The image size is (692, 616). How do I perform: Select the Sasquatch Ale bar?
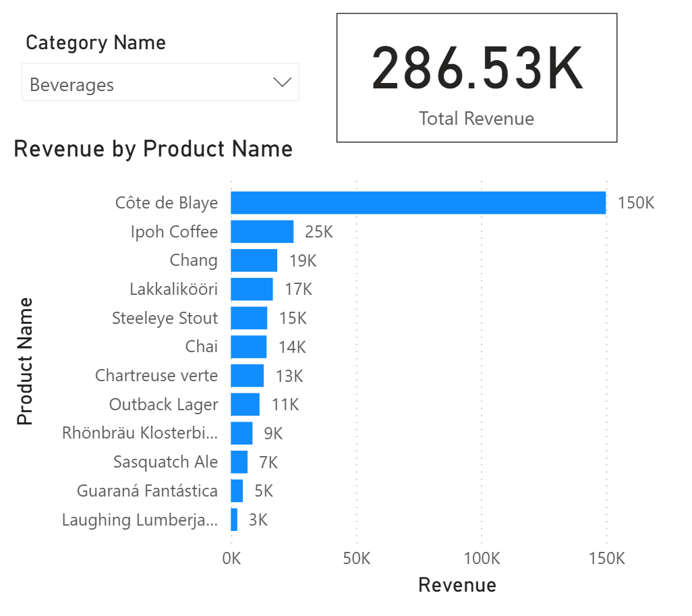pos(239,462)
